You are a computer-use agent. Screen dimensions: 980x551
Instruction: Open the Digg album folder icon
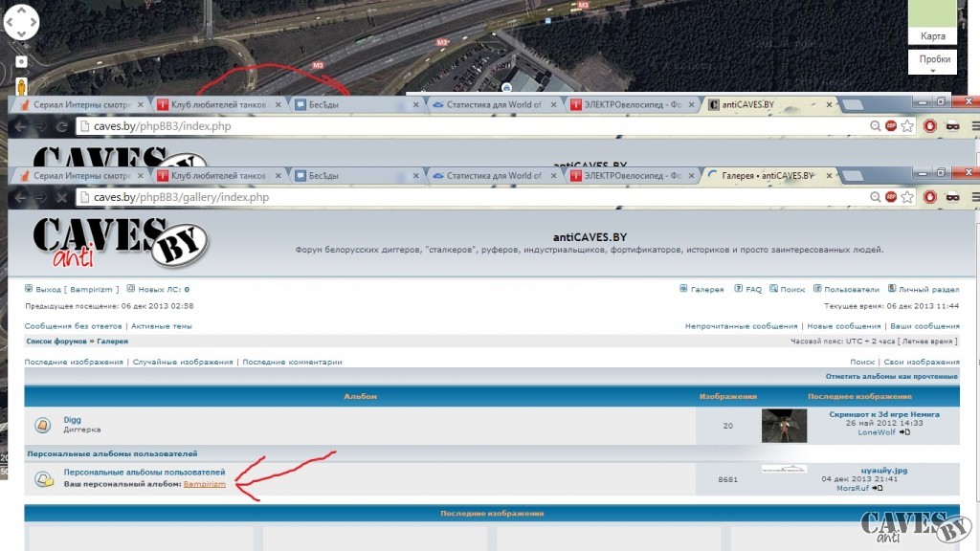[x=42, y=426]
